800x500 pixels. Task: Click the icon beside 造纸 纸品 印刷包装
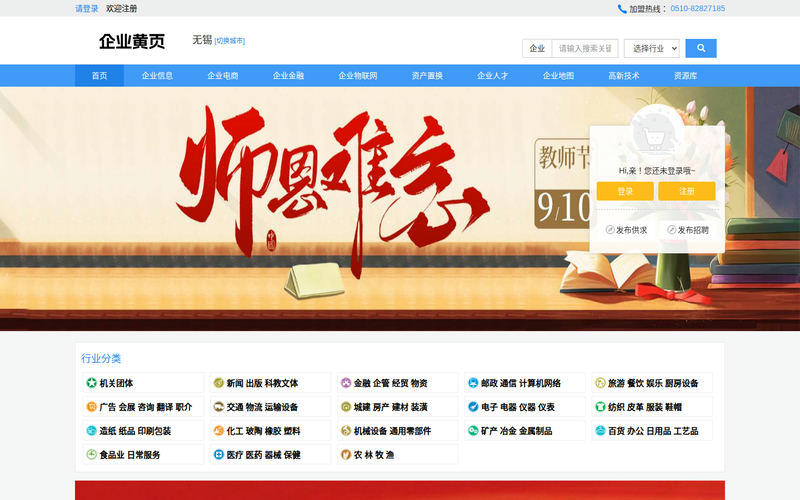coord(91,431)
